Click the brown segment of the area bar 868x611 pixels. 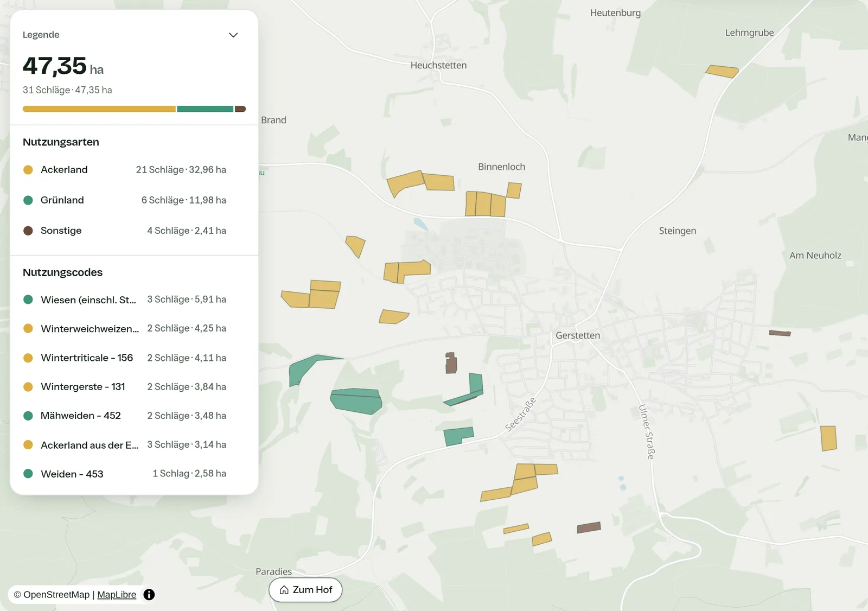240,109
